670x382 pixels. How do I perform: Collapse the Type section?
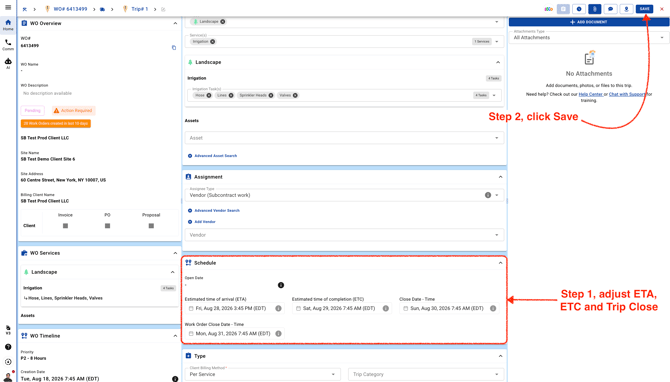click(x=500, y=356)
